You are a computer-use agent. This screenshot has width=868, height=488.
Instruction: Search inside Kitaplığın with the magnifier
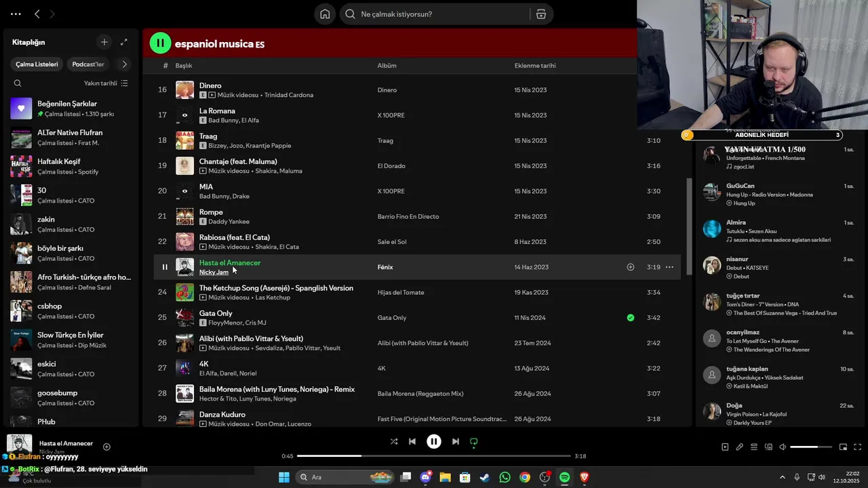(x=18, y=83)
